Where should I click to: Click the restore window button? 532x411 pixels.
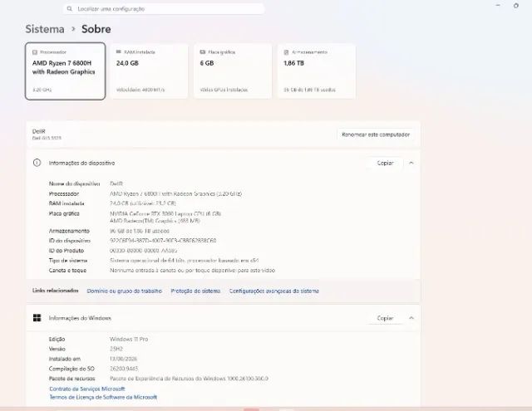(515, 6)
